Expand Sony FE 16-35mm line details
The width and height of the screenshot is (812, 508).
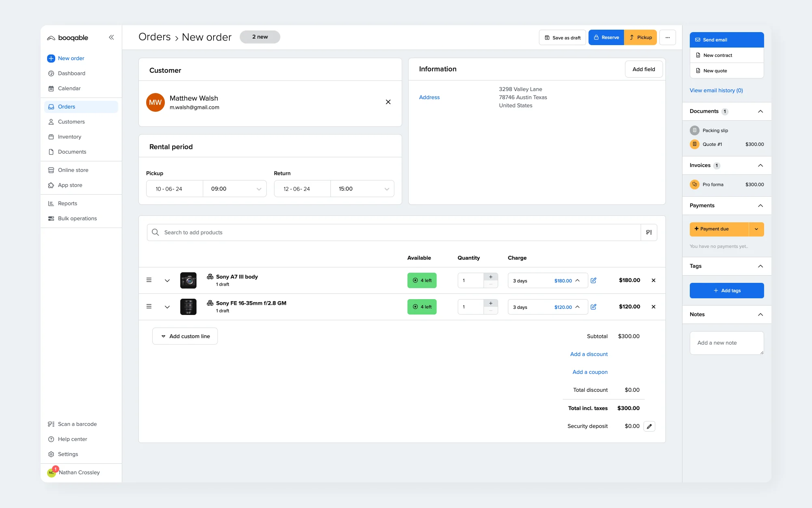click(x=167, y=307)
